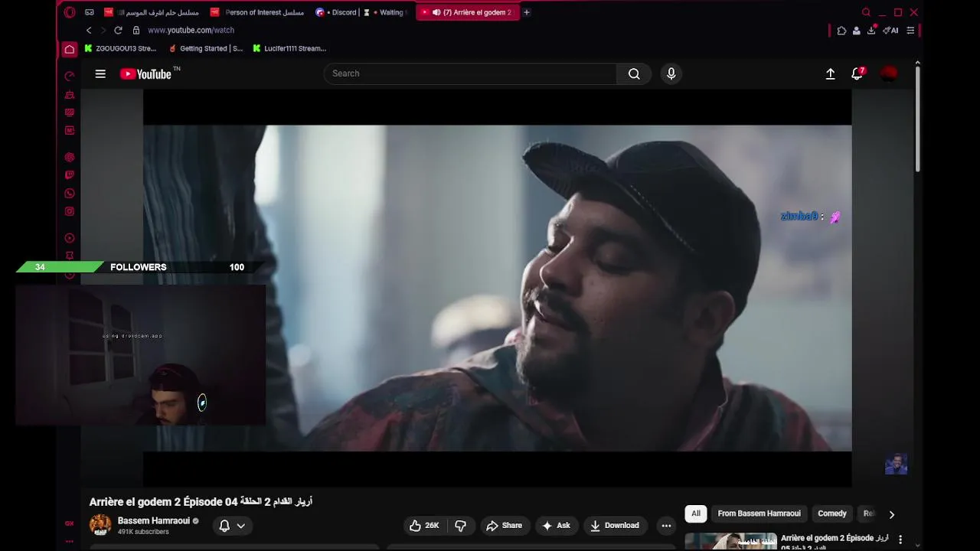
Task: Click the www.youtube.com/watch address bar
Action: pyautogui.click(x=191, y=30)
